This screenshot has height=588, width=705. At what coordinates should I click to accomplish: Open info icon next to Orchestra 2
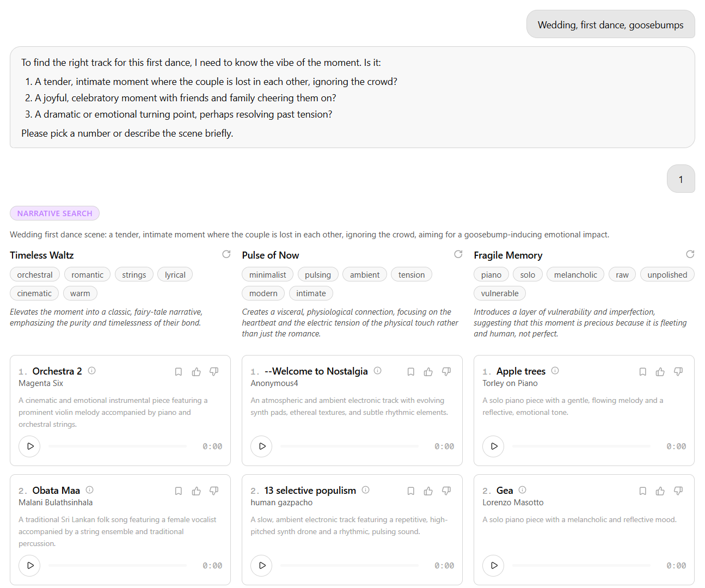click(92, 371)
